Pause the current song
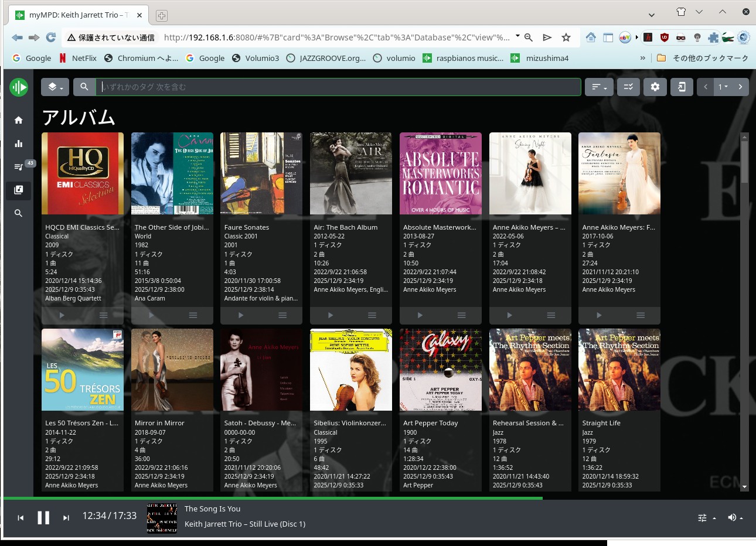 [43, 518]
